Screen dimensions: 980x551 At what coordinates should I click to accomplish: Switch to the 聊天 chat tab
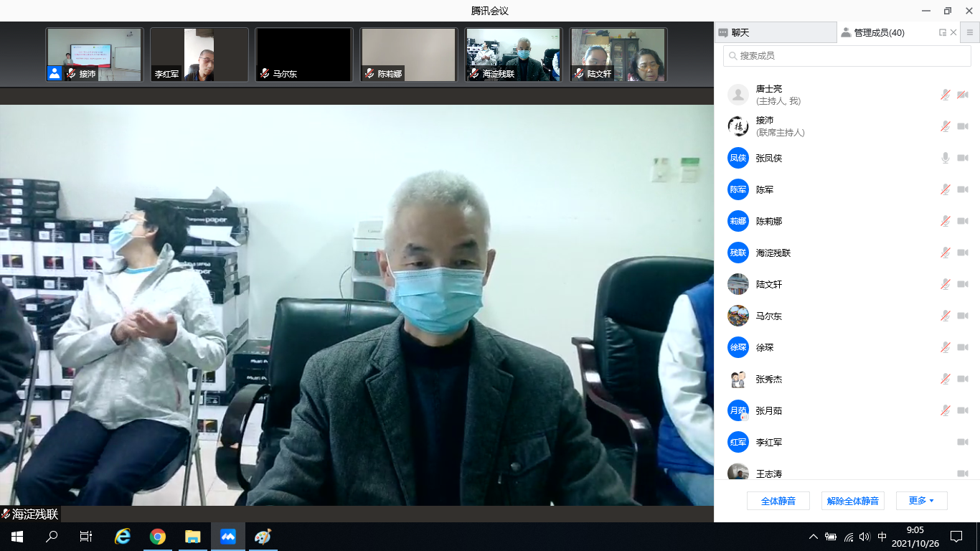(775, 32)
